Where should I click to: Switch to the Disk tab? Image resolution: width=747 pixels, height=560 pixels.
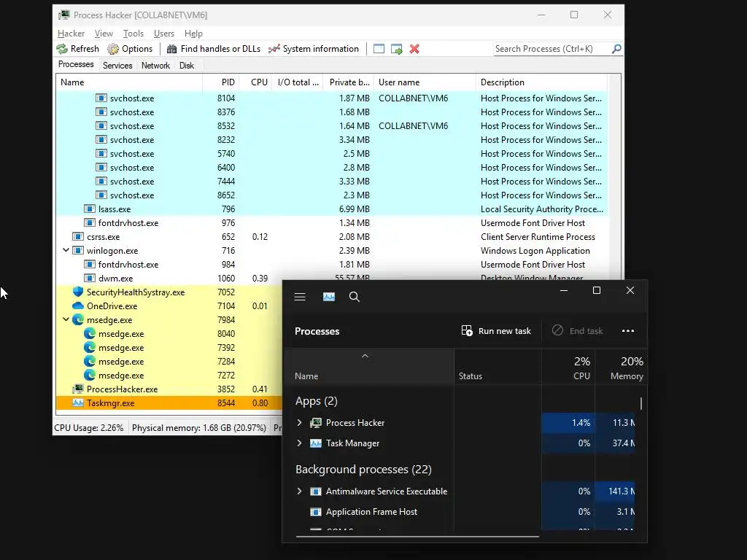click(186, 65)
